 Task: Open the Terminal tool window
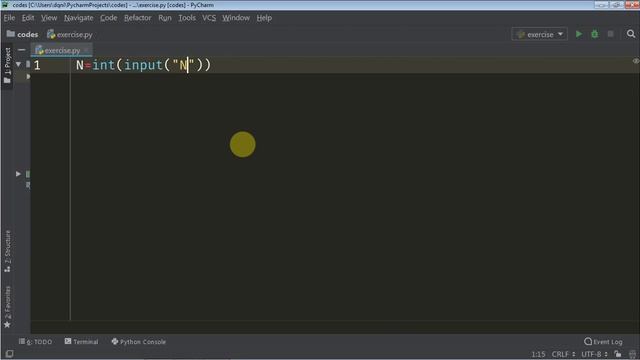[82, 342]
